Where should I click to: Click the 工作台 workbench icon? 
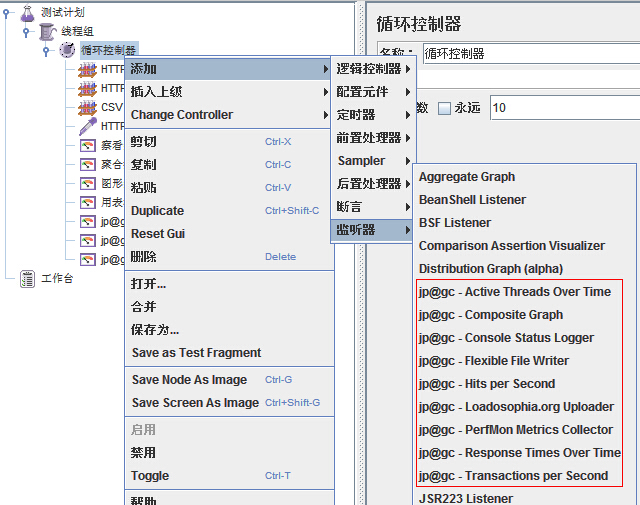[27, 278]
